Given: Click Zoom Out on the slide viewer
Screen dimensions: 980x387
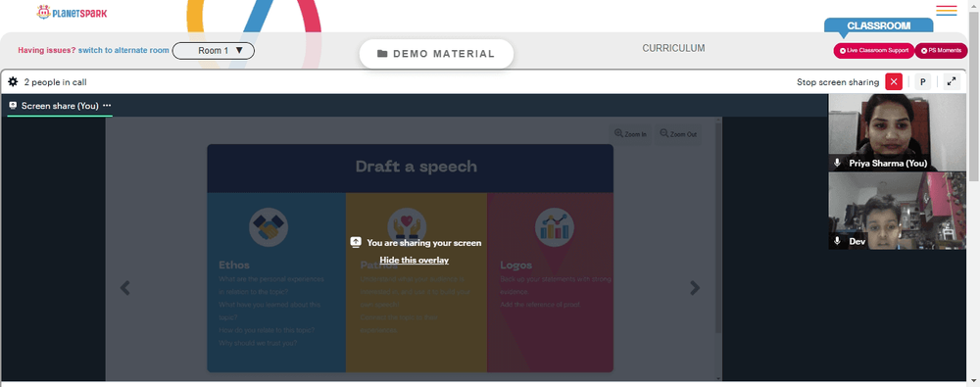Looking at the screenshot, I should [677, 134].
